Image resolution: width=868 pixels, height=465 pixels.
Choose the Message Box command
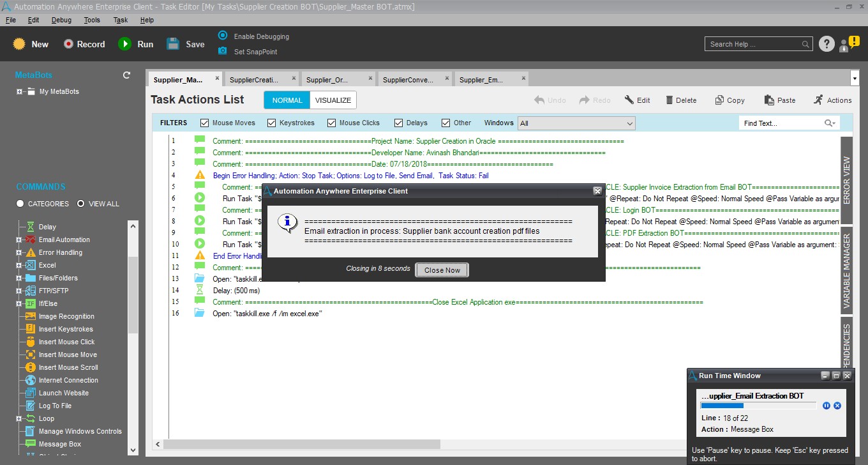60,444
